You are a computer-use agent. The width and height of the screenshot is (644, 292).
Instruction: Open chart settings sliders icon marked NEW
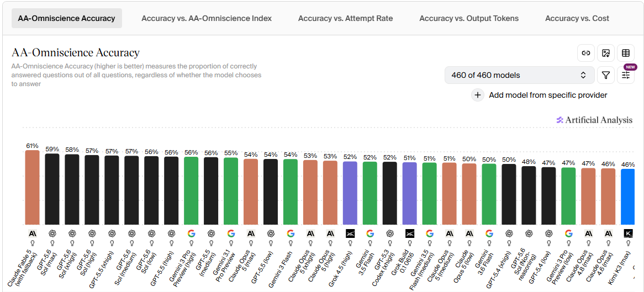[x=626, y=75]
